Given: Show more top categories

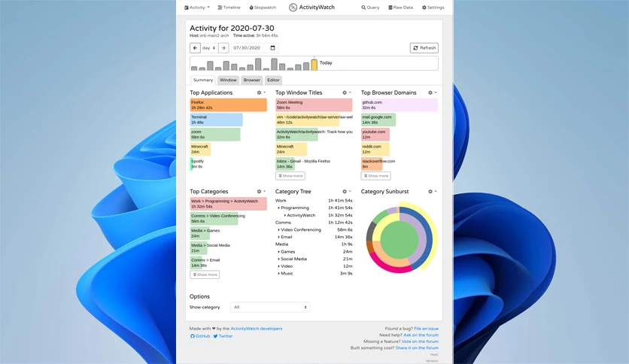Looking at the screenshot, I should click(x=205, y=275).
